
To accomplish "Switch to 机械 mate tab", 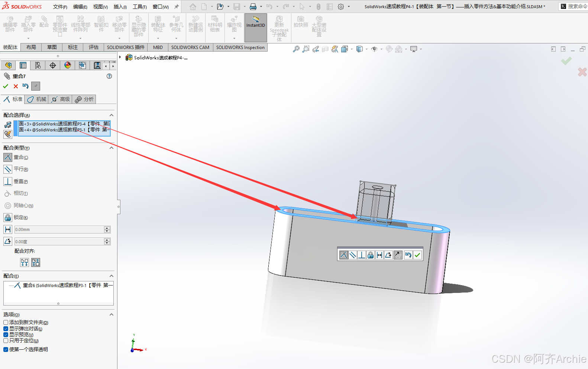I will pos(36,99).
